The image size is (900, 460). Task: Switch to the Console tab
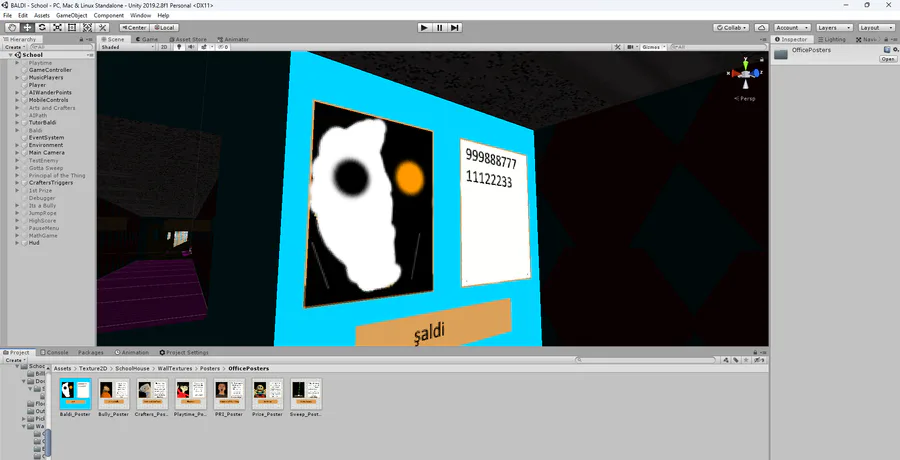(x=55, y=353)
